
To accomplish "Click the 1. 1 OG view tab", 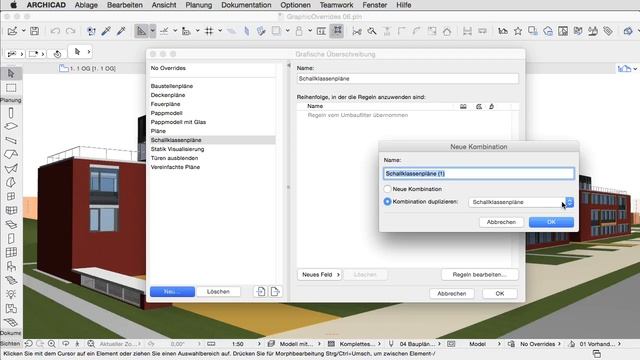I will (x=88, y=69).
